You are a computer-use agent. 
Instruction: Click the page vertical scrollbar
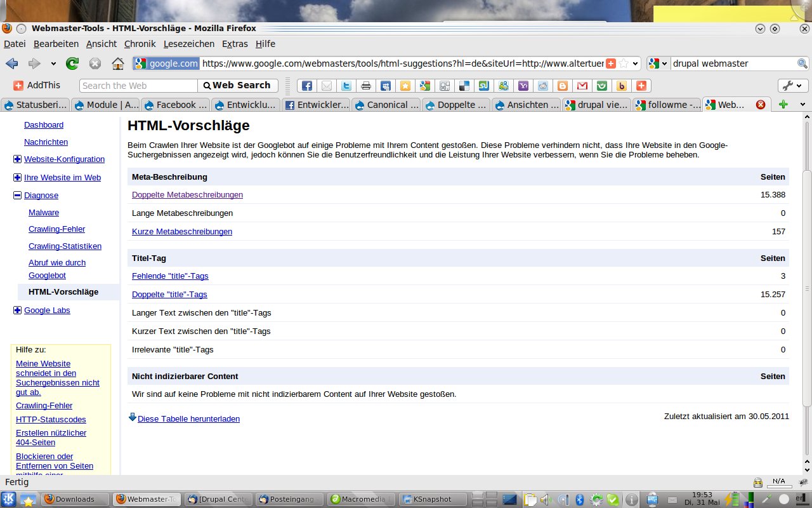point(807,286)
